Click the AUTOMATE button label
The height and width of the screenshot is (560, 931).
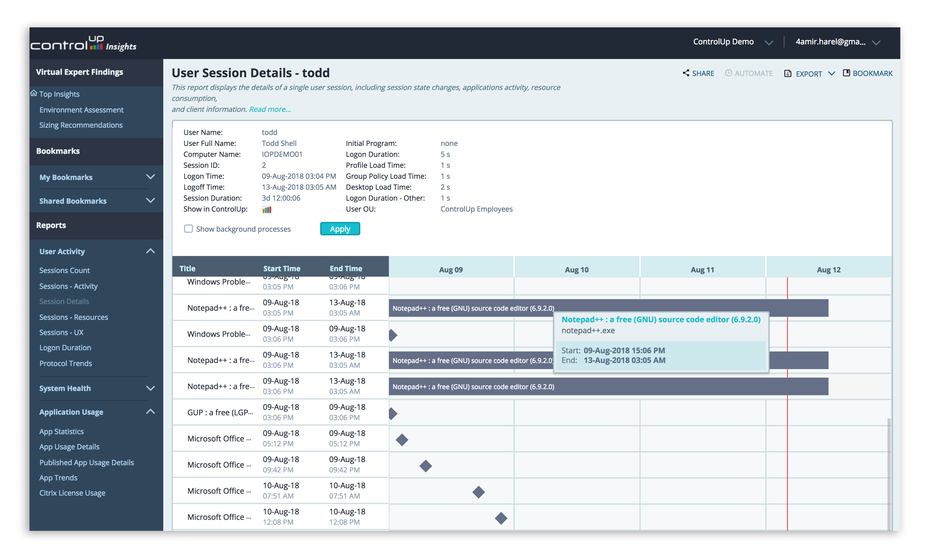tap(753, 74)
